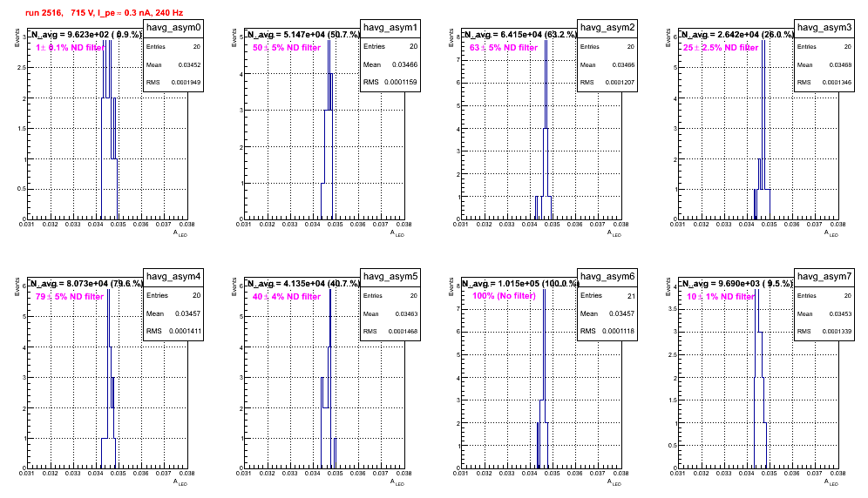Pick the magenta '1± 0.1% ND filter' label
This screenshot has width=868, height=498.
click(x=70, y=48)
